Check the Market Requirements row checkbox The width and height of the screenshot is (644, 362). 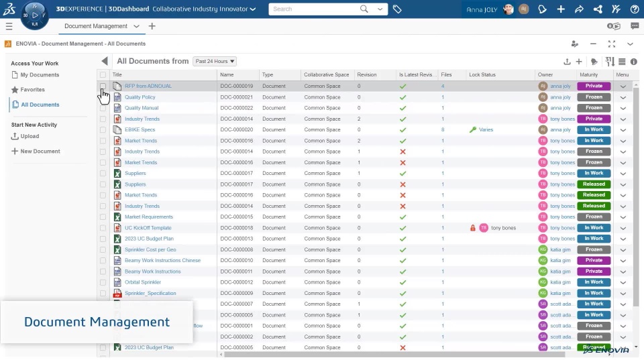point(103,217)
